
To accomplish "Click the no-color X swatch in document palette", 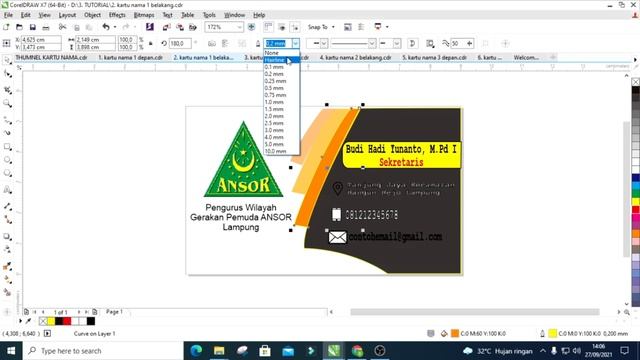I will tap(43, 321).
